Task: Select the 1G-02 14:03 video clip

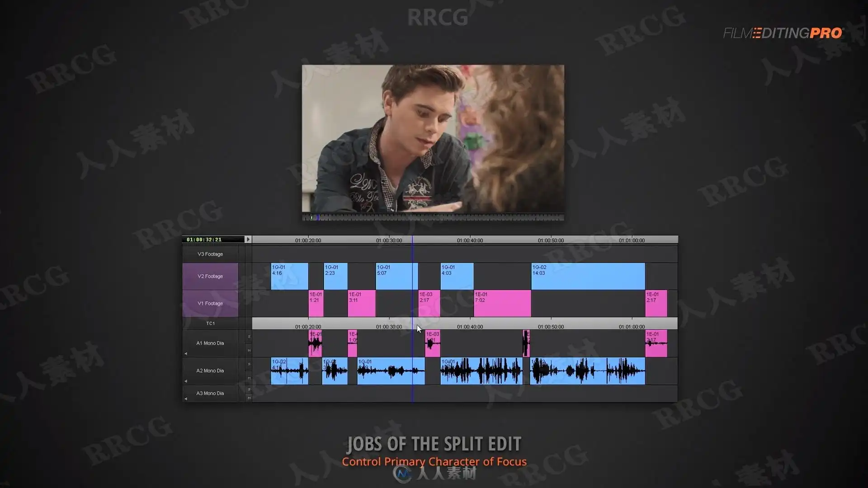Action: click(588, 276)
